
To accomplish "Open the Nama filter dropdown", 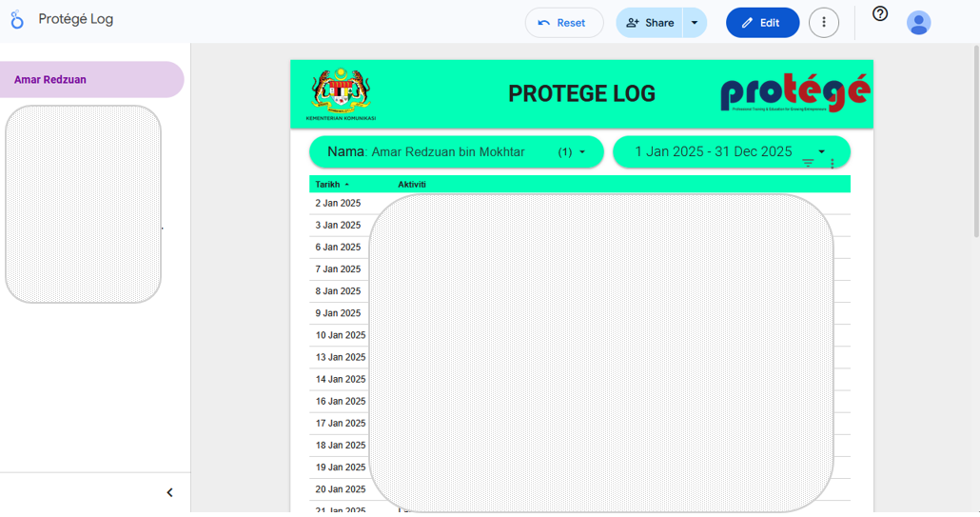I will (457, 152).
